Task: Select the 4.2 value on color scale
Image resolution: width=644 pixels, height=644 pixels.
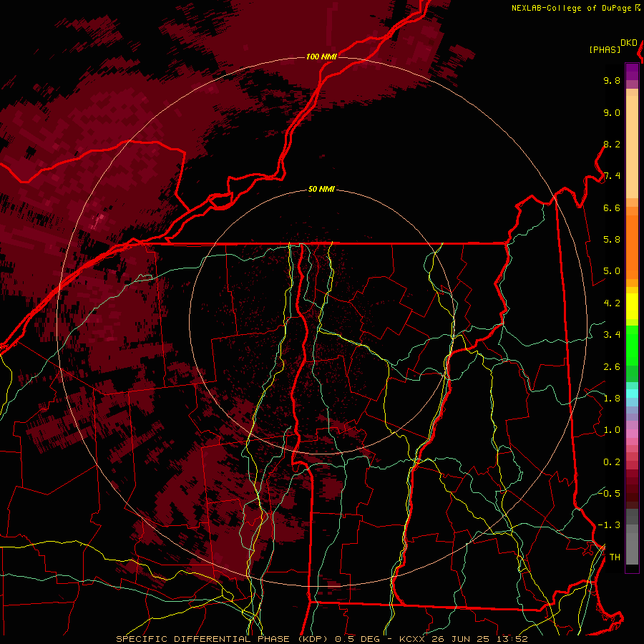Action: 612,303
